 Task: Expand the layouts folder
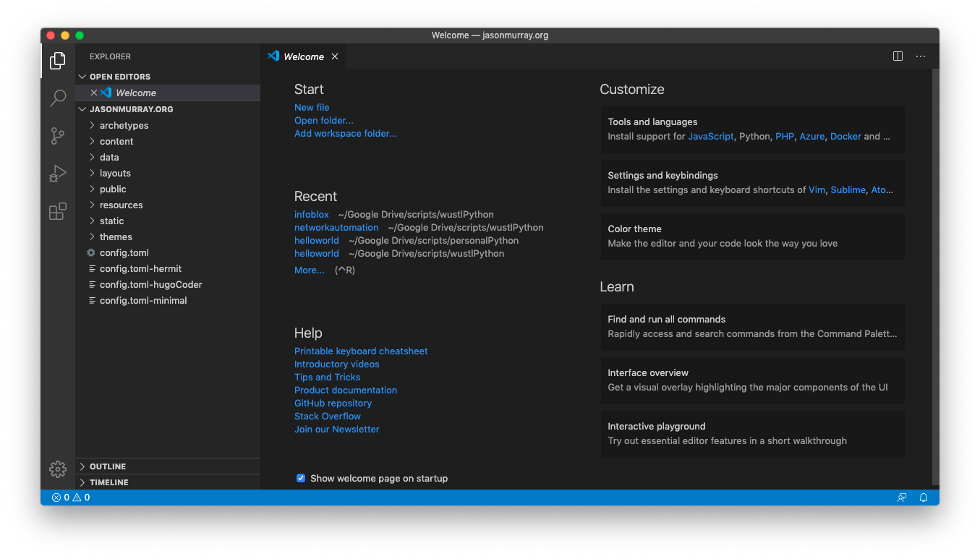168,173
